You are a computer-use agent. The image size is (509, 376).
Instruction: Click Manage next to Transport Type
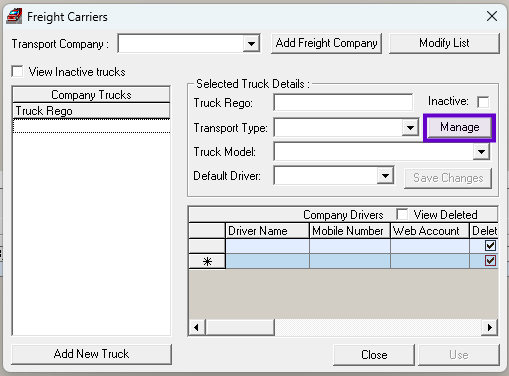tap(460, 127)
